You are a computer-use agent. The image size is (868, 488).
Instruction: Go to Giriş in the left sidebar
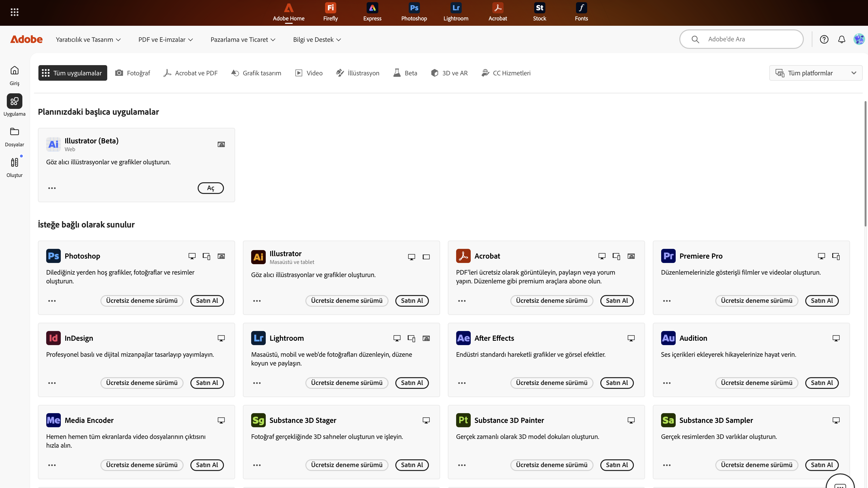point(15,75)
